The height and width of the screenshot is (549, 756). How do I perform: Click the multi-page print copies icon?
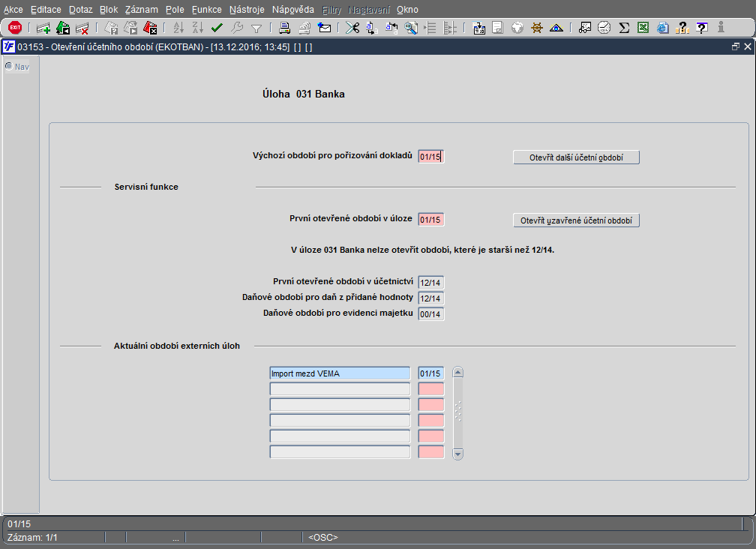pos(304,28)
